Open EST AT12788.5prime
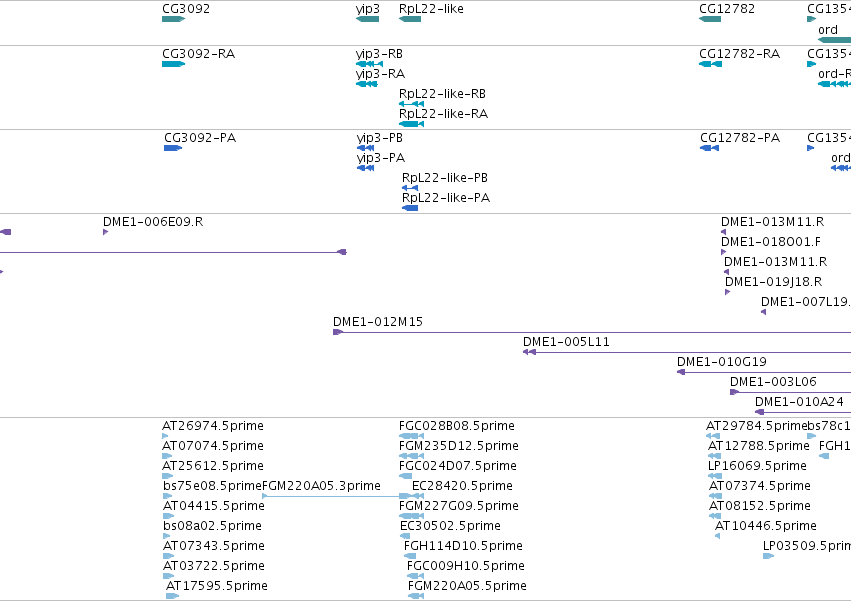851x601 pixels. [758, 446]
